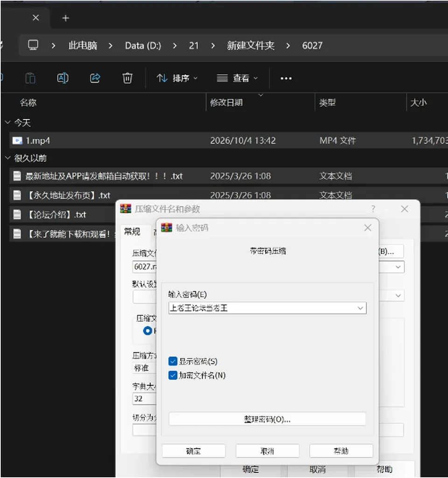Collapse the 今天 group
The height and width of the screenshot is (478, 448).
[x=7, y=123]
